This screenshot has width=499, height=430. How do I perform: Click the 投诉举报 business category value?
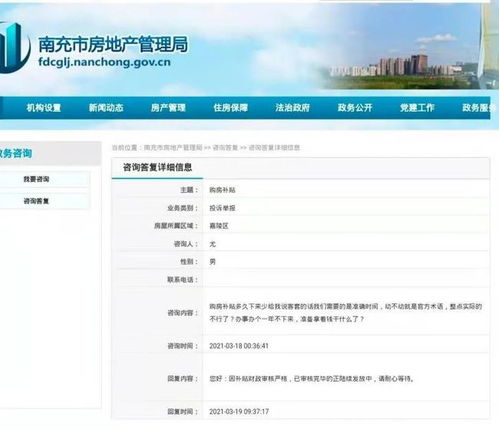(222, 208)
